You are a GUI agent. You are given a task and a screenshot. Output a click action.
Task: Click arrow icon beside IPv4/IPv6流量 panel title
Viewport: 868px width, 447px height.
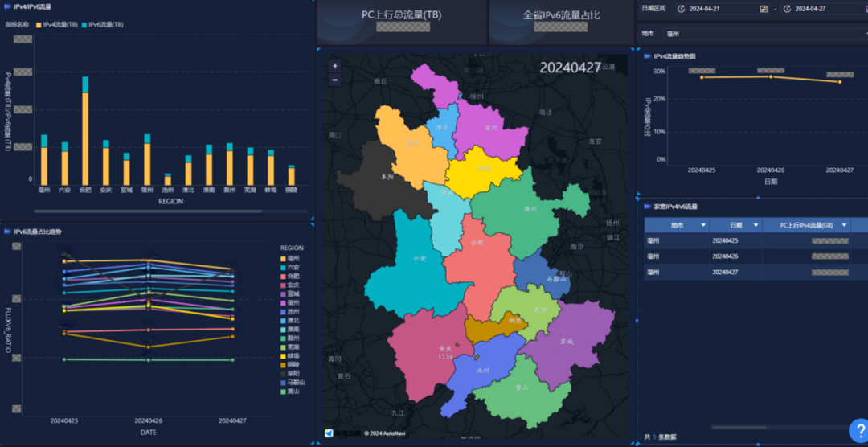click(x=7, y=6)
